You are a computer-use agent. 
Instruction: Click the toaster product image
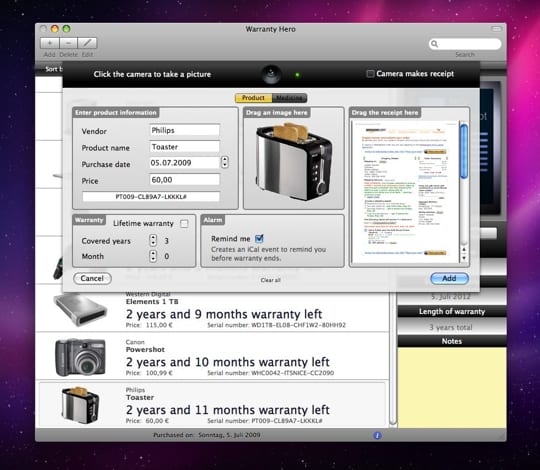[x=294, y=161]
